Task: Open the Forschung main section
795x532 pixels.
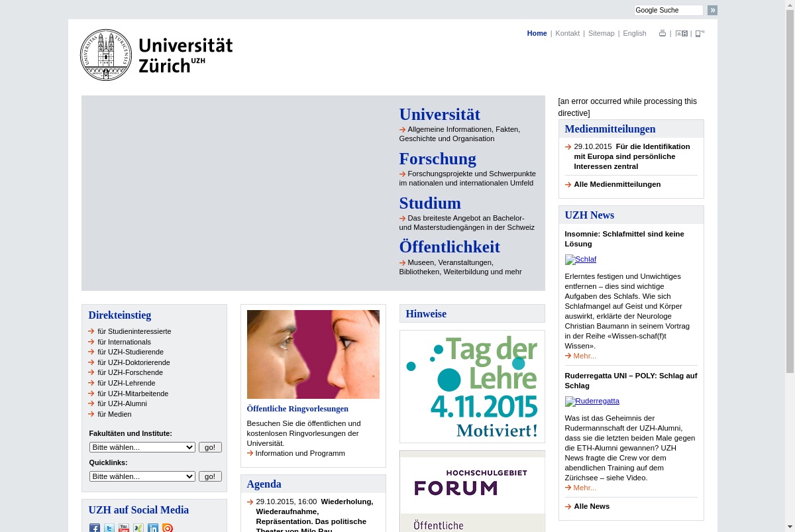Action: pos(438,159)
